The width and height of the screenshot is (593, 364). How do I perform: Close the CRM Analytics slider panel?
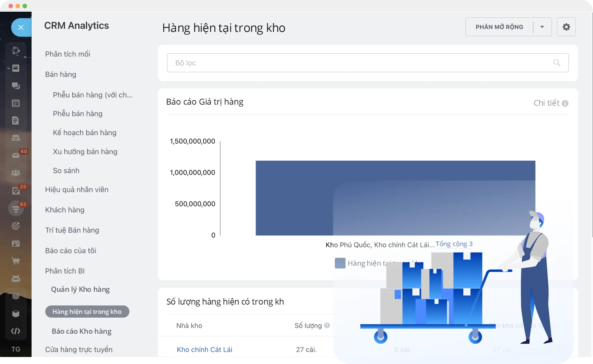coord(21,27)
